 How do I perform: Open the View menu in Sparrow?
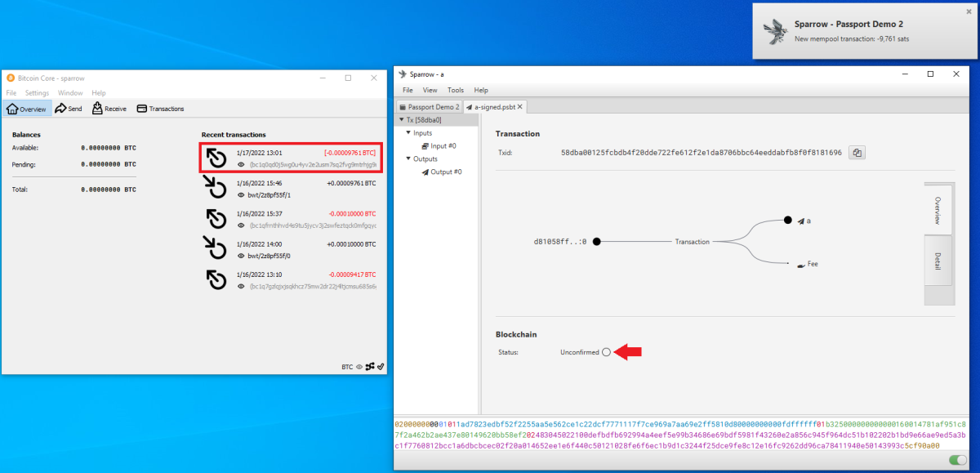pyautogui.click(x=430, y=90)
